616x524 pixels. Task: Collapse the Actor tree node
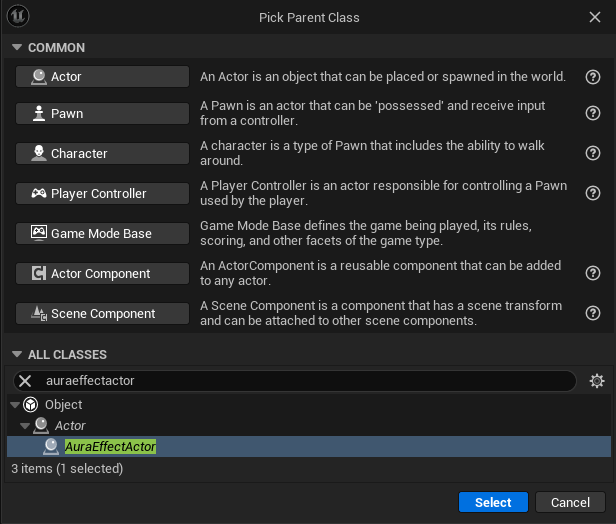pyautogui.click(x=25, y=426)
